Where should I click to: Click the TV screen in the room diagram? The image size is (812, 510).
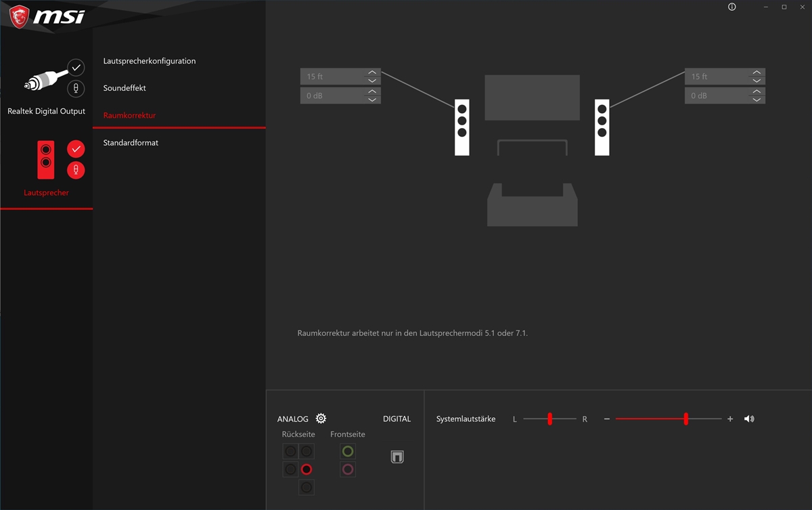point(533,98)
